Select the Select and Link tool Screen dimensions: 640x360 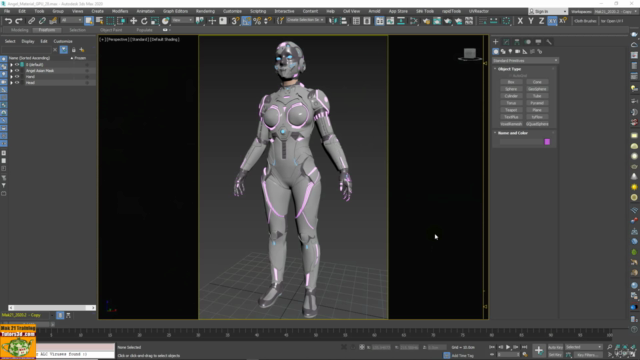click(x=31, y=21)
